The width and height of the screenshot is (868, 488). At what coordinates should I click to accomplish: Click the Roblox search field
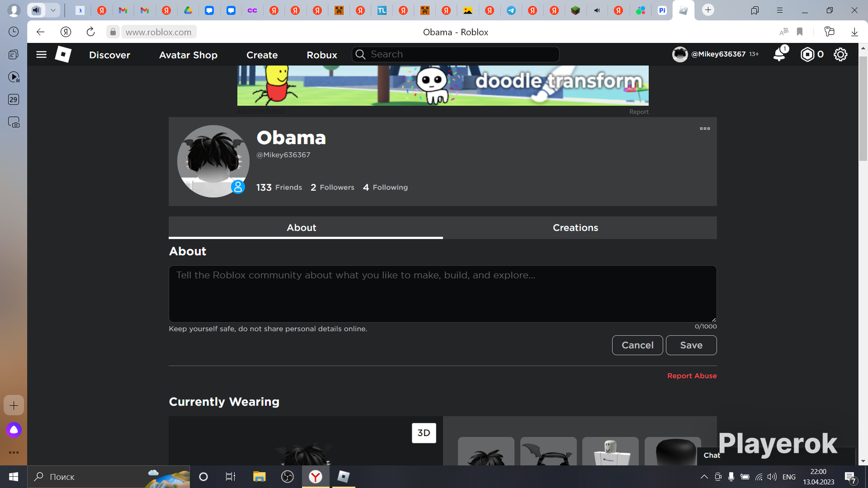tap(455, 54)
